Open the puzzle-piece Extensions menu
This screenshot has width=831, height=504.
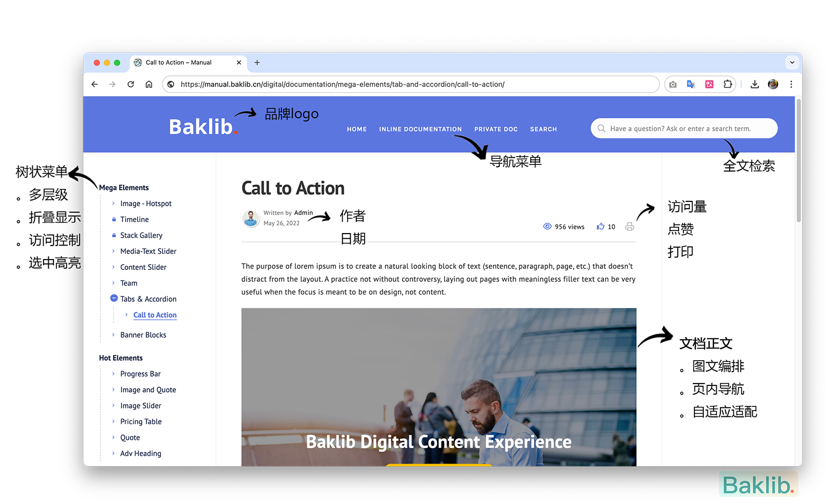coord(728,84)
